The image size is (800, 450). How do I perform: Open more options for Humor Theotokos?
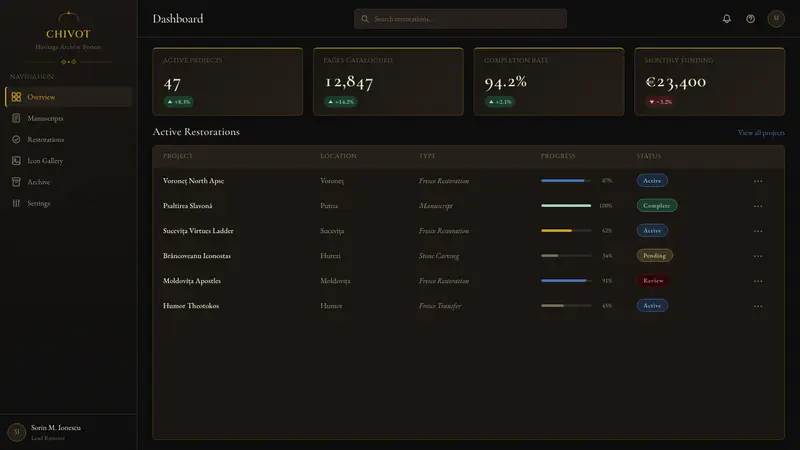758,306
